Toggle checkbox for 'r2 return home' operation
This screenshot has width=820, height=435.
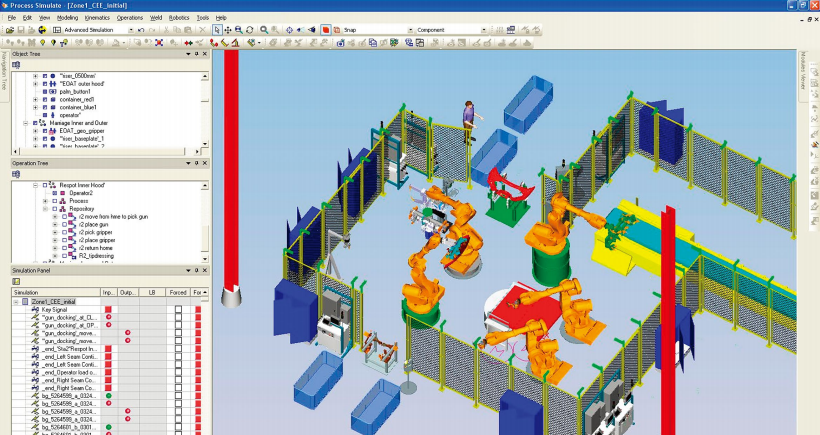64,248
